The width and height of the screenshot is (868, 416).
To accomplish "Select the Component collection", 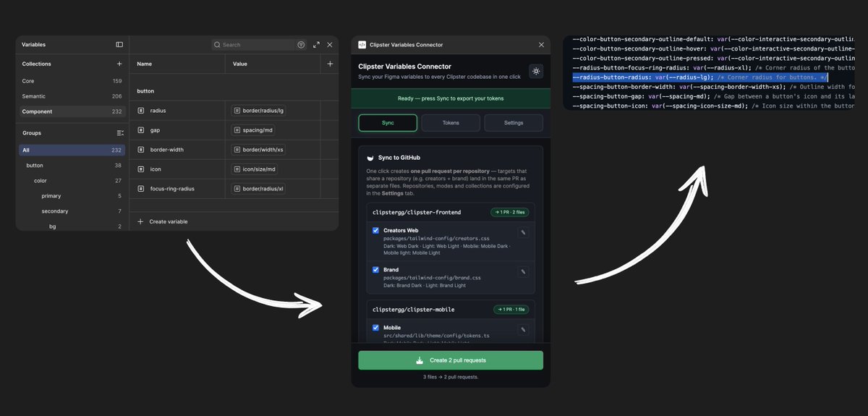I will tap(72, 111).
